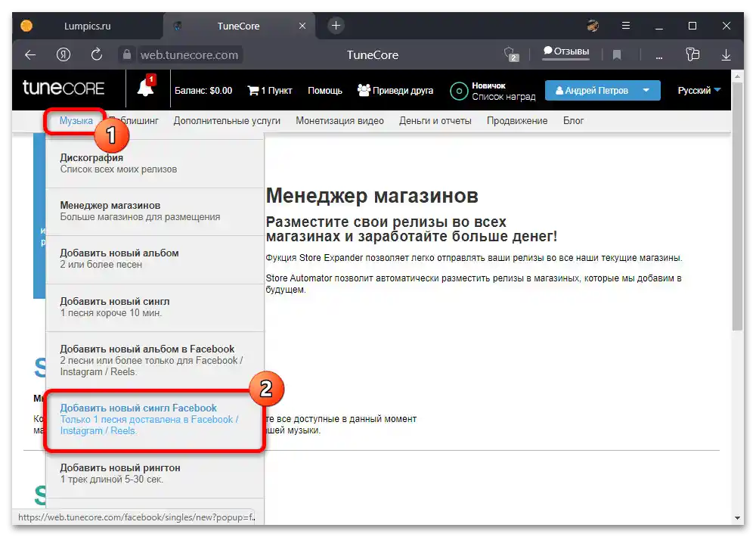This screenshot has width=756, height=537.
Task: Open notifications via the bell icon
Action: coord(144,91)
